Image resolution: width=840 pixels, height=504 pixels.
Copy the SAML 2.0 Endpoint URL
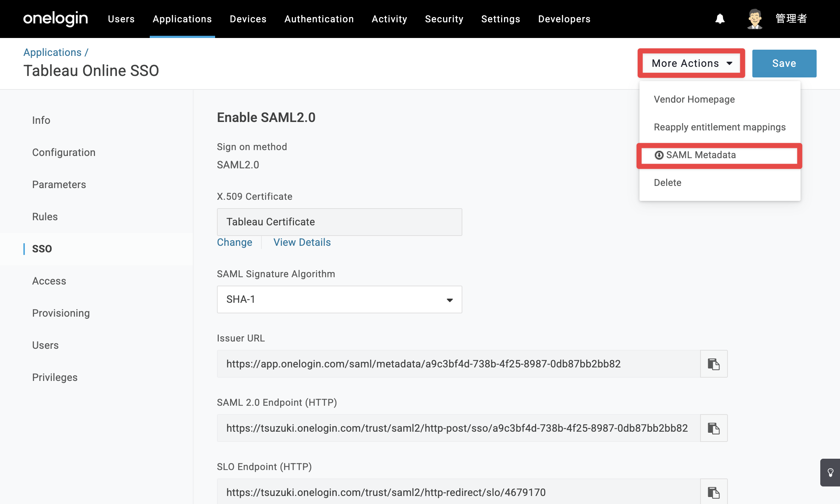coord(714,428)
